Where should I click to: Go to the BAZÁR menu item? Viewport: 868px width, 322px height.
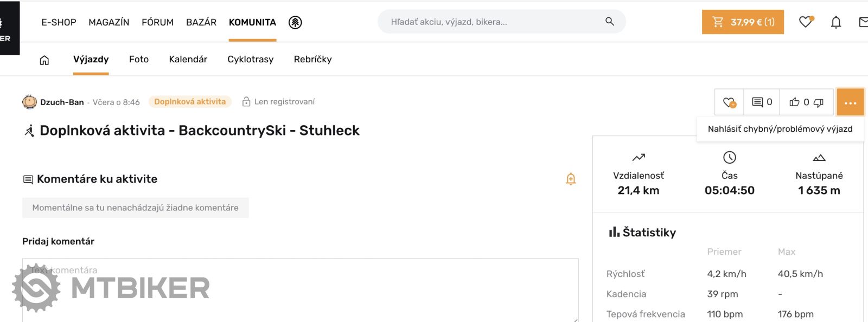tap(201, 22)
